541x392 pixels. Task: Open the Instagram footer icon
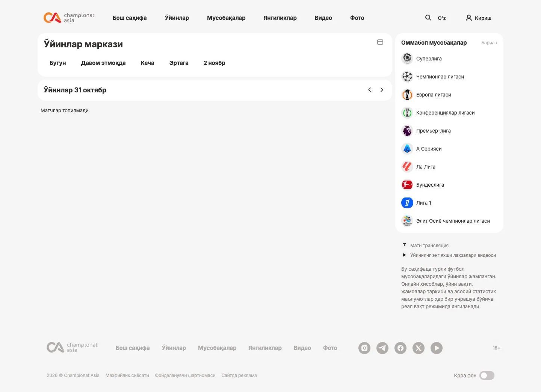(364, 348)
